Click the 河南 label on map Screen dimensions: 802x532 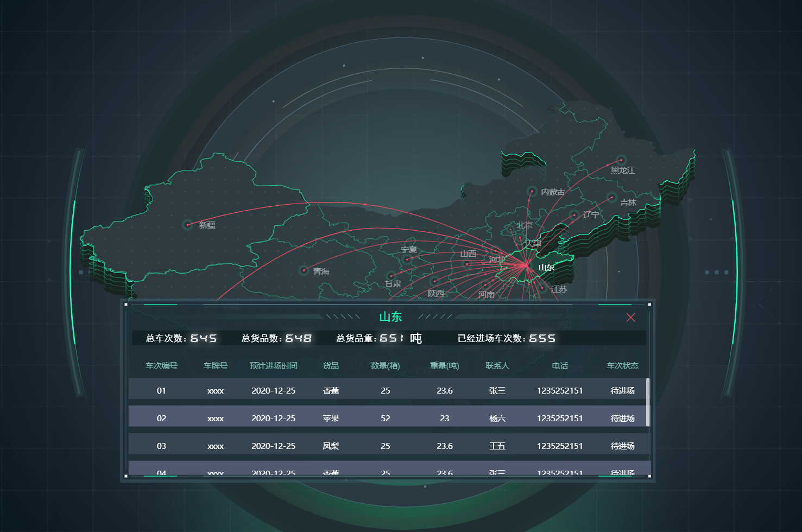(487, 294)
